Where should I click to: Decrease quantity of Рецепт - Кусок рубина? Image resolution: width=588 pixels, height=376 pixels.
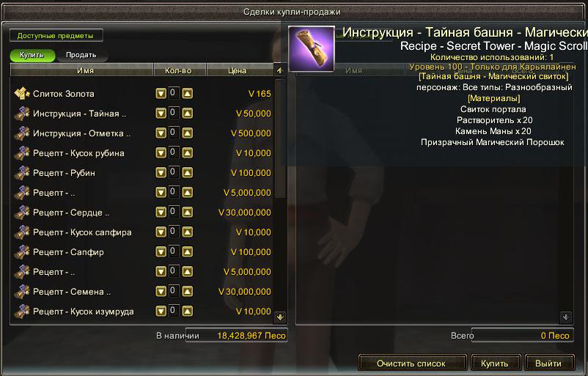click(161, 153)
